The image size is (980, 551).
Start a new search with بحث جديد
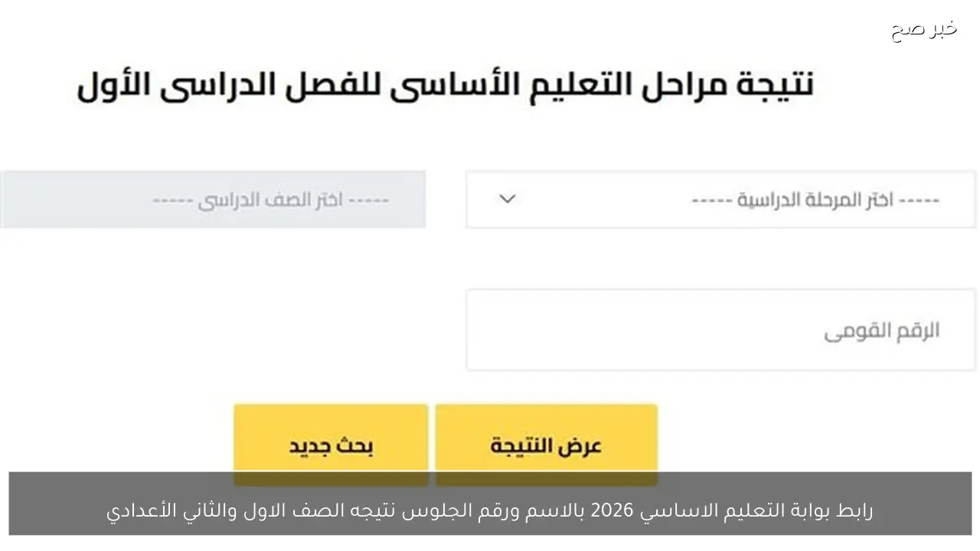330,444
